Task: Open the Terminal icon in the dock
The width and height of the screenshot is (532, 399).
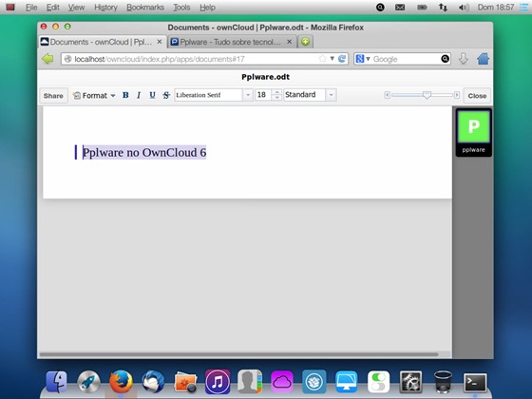Action: click(x=475, y=382)
